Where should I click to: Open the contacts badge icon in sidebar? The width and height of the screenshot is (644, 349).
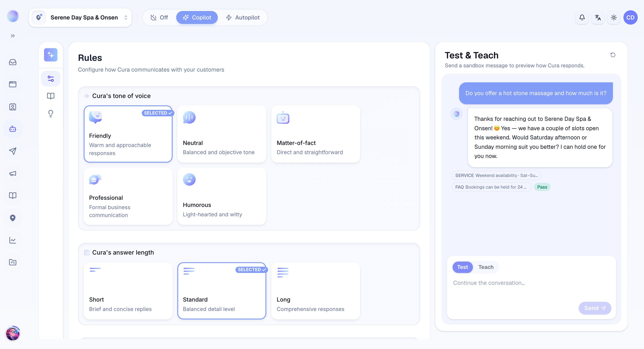(13, 107)
